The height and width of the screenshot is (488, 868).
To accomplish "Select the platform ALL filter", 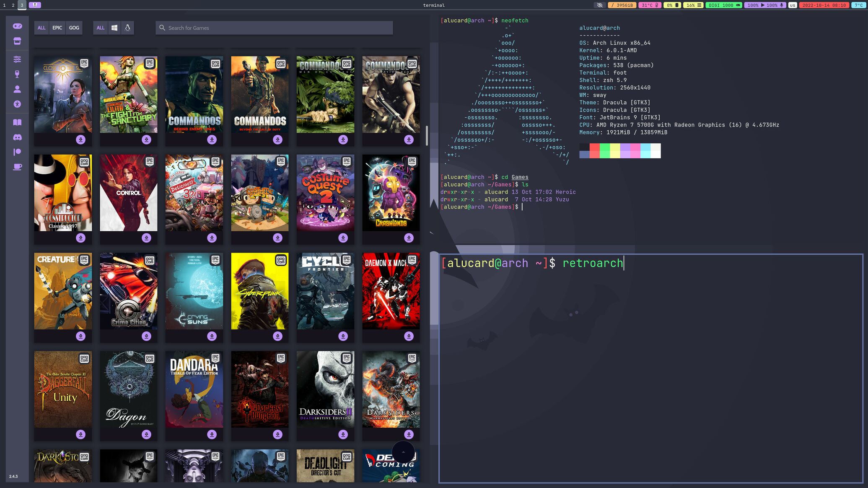I will pyautogui.click(x=101, y=28).
